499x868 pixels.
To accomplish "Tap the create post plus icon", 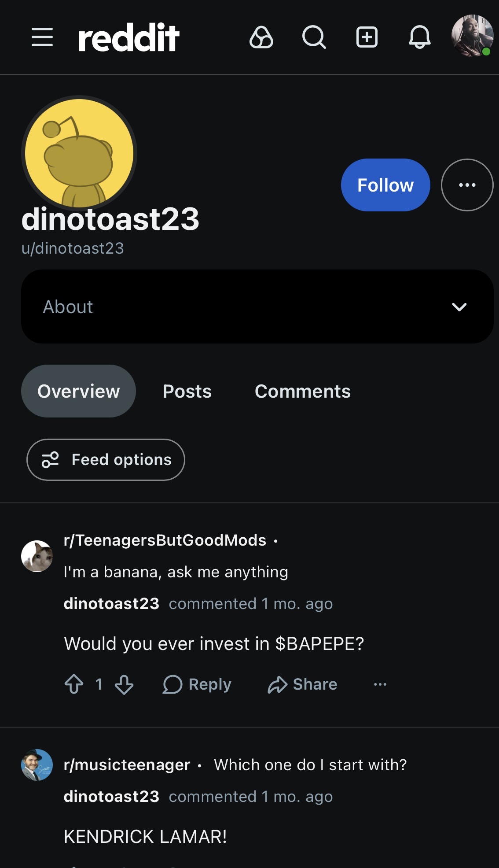I will point(367,37).
